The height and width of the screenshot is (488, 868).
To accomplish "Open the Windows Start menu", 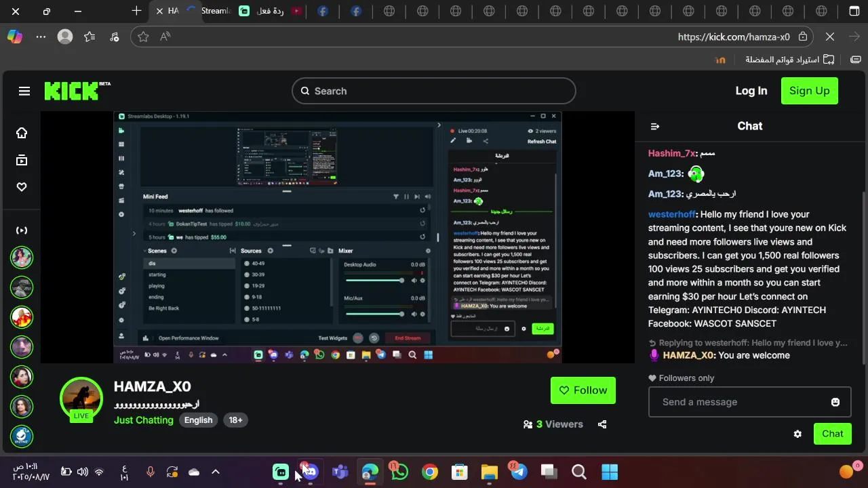I will [x=610, y=472].
